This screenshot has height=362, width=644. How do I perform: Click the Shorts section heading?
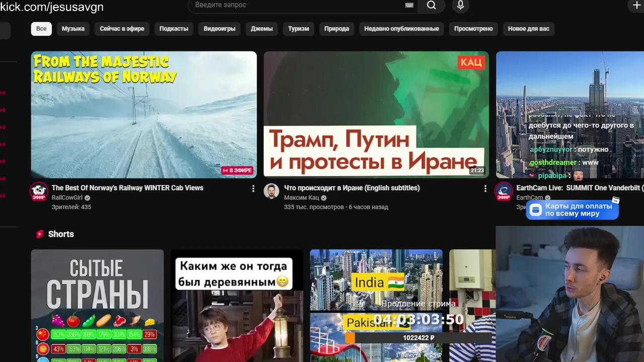[x=61, y=234]
